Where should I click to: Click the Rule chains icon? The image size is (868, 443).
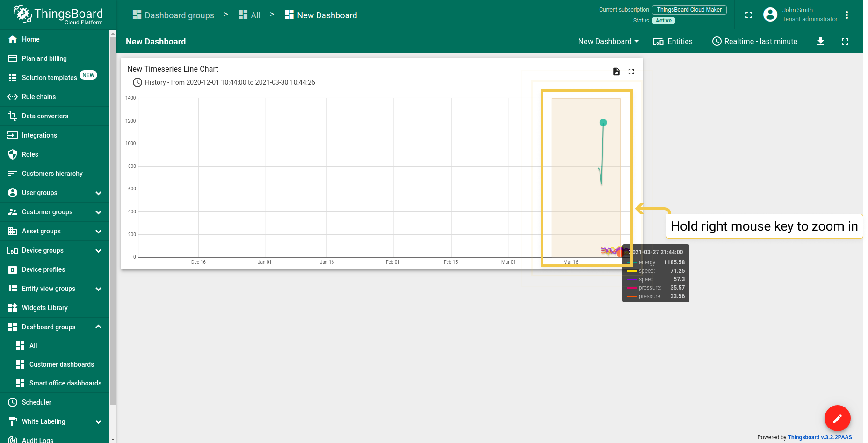13,97
